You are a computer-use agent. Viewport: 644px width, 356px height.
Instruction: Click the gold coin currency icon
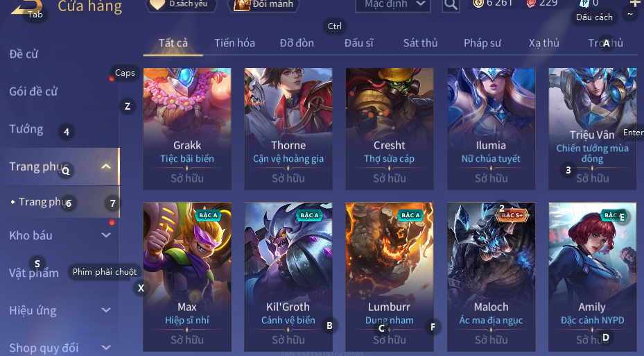pyautogui.click(x=478, y=3)
